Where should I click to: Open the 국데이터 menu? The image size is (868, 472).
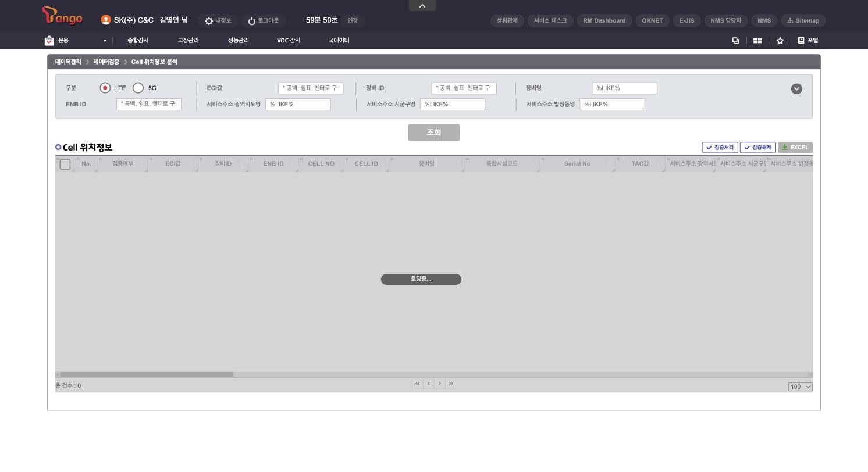click(339, 41)
